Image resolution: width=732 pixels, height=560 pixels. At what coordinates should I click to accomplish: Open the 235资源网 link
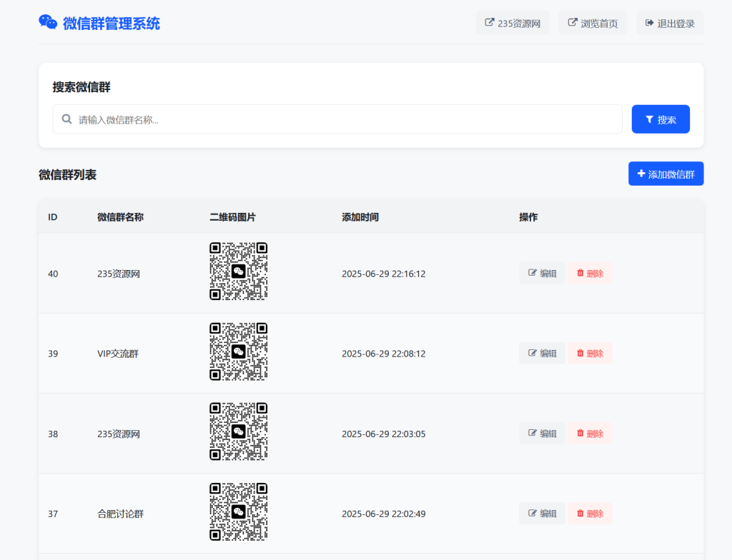pyautogui.click(x=513, y=22)
